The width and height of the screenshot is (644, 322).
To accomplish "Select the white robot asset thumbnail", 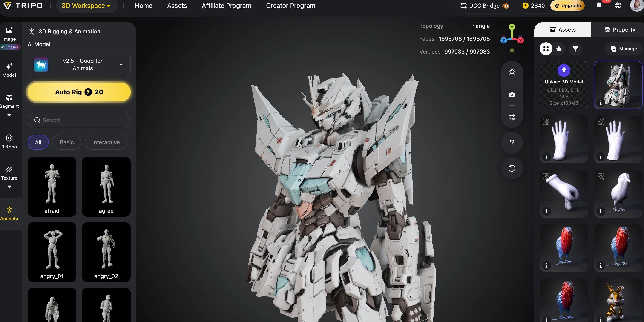I will click(618, 85).
